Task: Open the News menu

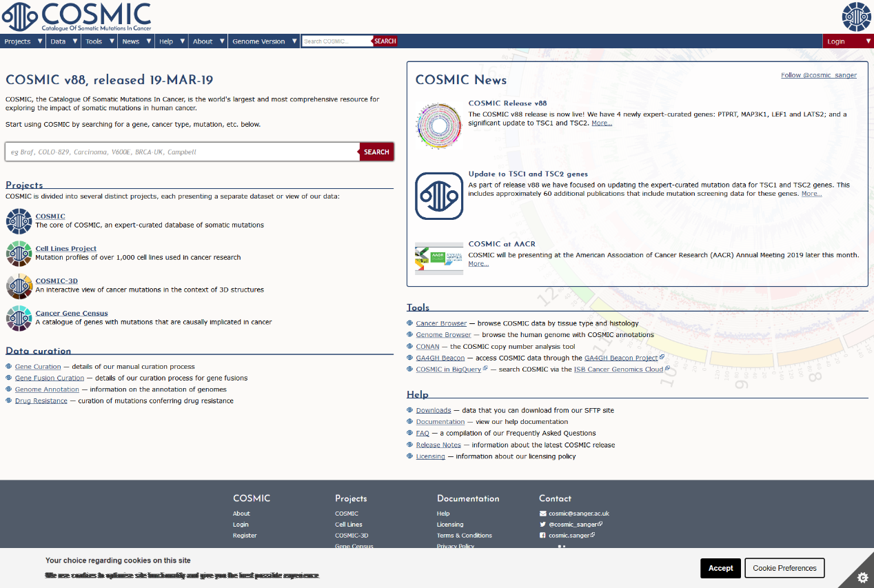Action: tap(136, 41)
